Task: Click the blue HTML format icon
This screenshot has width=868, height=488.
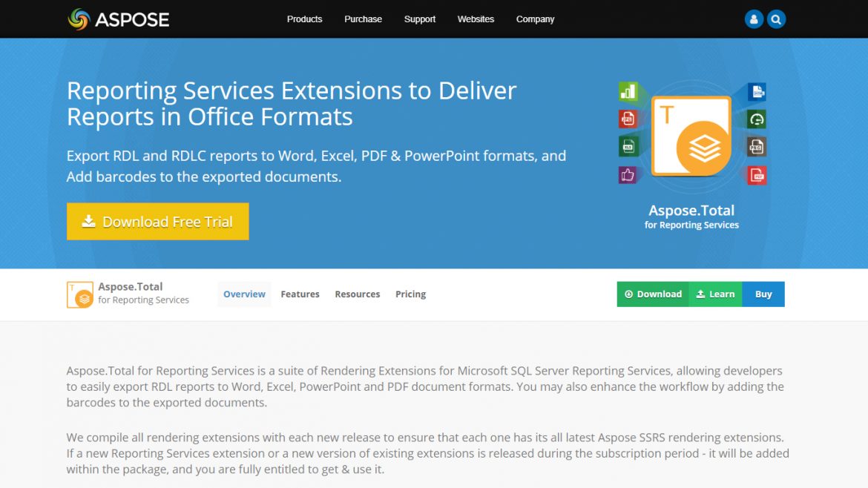Action: point(756,91)
